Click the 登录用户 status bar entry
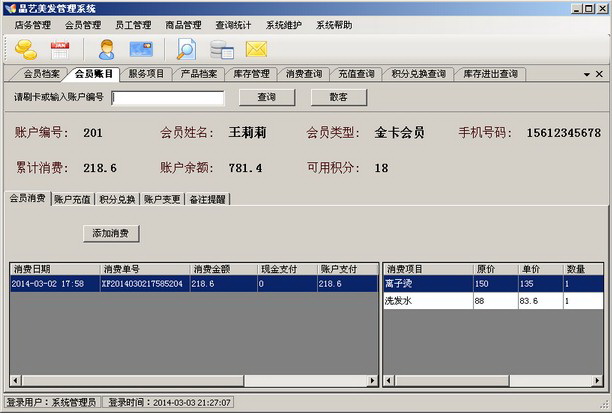This screenshot has height=414, width=612. point(52,402)
